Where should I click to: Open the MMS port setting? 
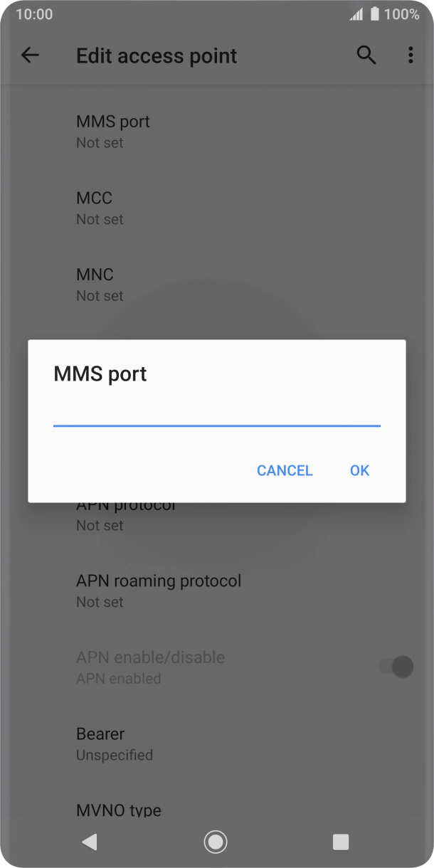(x=217, y=131)
